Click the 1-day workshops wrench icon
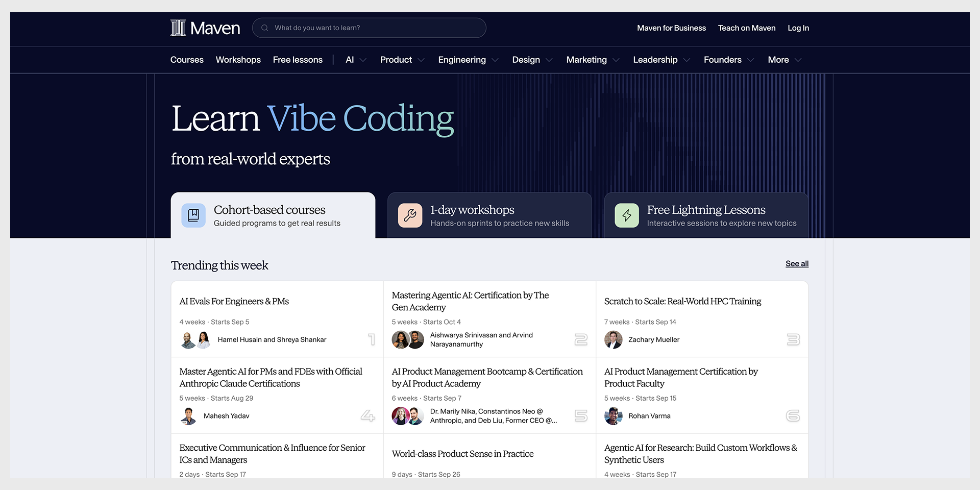This screenshot has width=980, height=490. pos(410,215)
